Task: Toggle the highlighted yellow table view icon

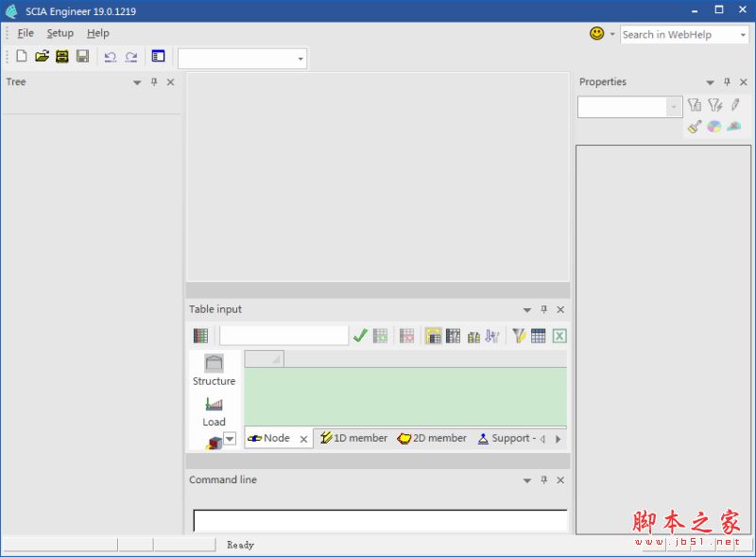Action: (433, 336)
